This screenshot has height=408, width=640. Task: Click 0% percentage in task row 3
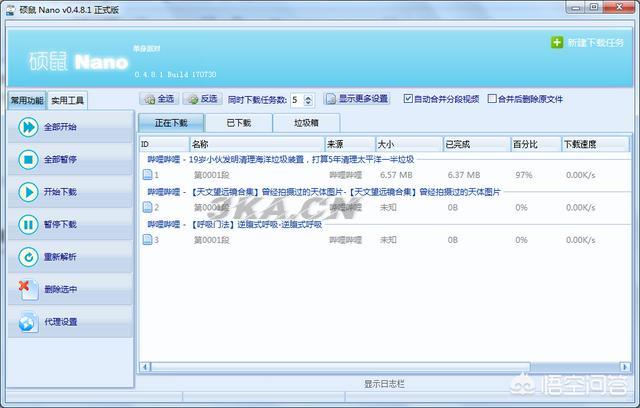[x=521, y=240]
